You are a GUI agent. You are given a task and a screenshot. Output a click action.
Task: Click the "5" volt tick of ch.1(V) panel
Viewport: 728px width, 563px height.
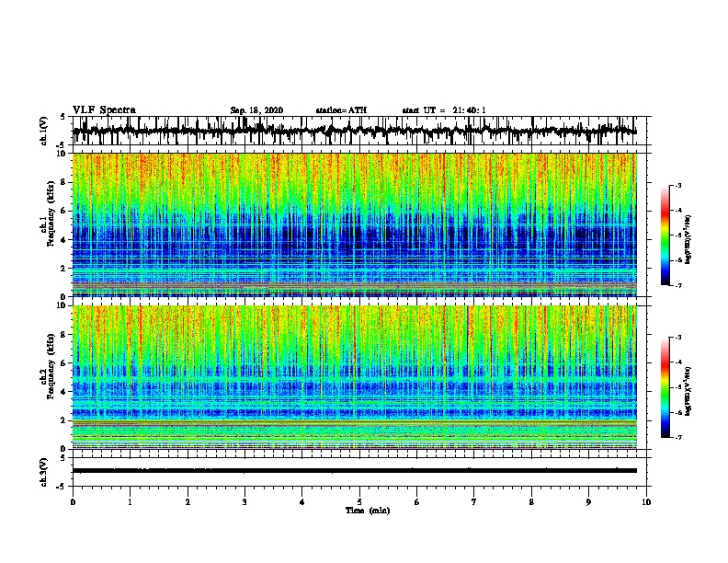point(63,117)
